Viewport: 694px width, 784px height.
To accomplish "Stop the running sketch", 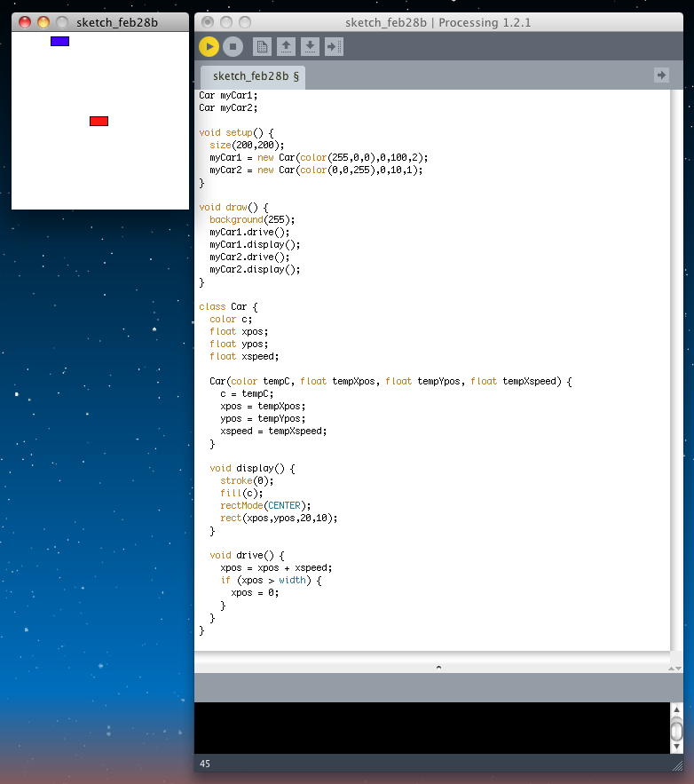I will coord(233,47).
